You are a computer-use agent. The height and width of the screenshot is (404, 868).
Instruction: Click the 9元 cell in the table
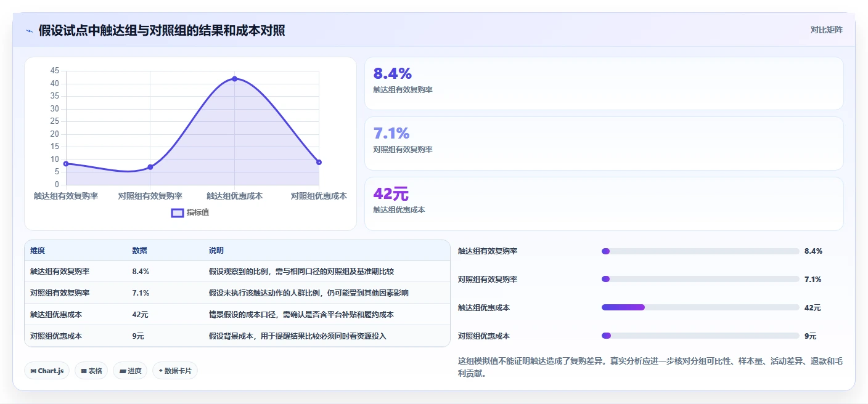point(138,336)
